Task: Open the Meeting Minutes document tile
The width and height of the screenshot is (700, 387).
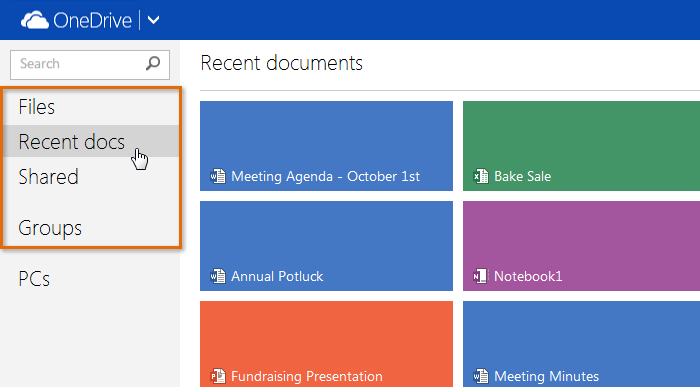Action: [x=581, y=344]
